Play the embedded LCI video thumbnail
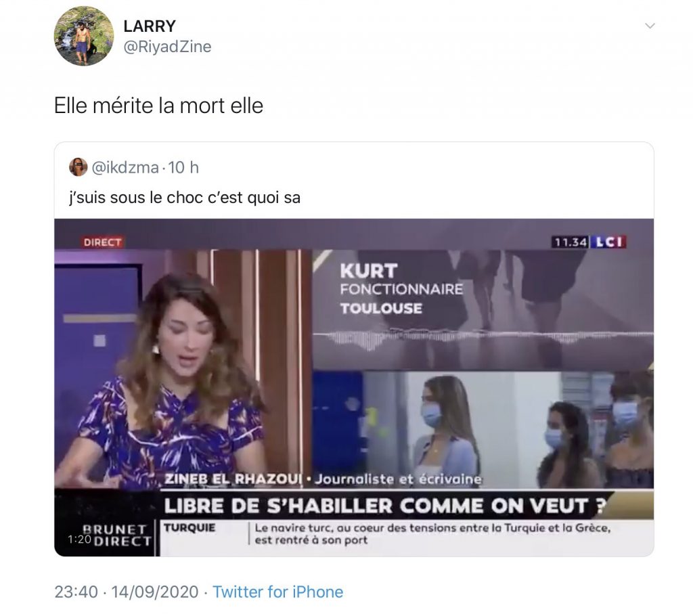The width and height of the screenshot is (693, 616). click(x=354, y=387)
